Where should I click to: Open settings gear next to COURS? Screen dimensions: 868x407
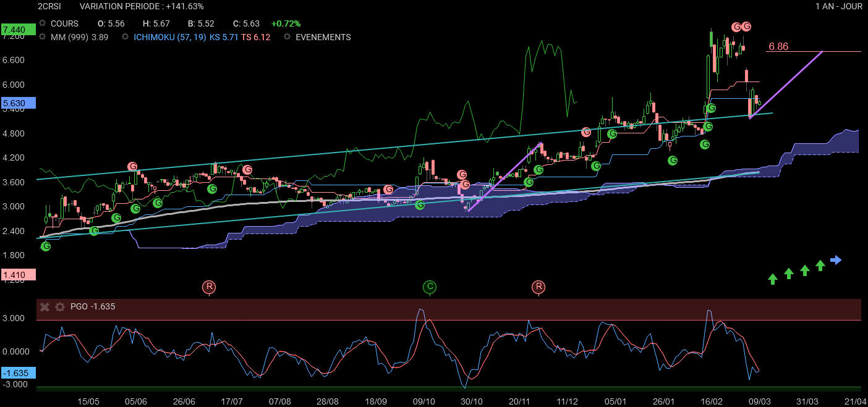(43, 23)
